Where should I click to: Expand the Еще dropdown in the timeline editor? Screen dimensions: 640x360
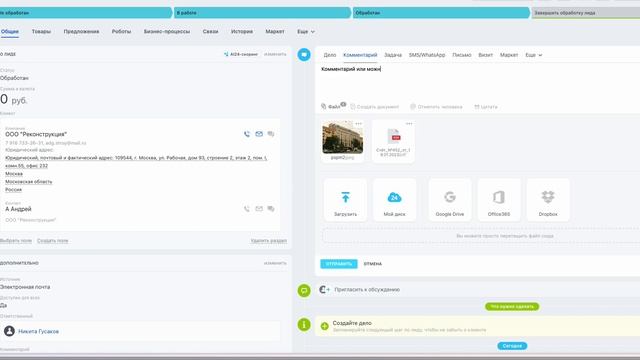coord(533,55)
